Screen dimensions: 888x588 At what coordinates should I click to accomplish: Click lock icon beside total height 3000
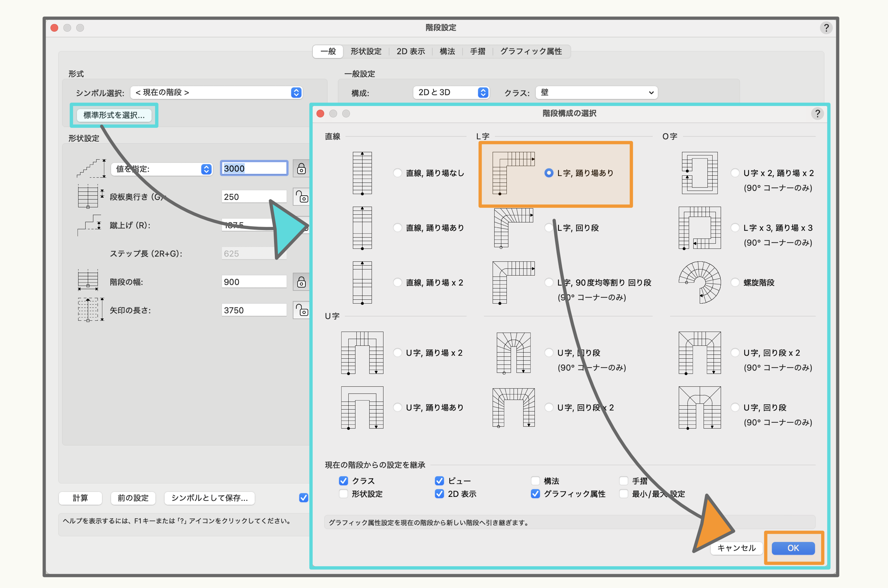point(301,169)
